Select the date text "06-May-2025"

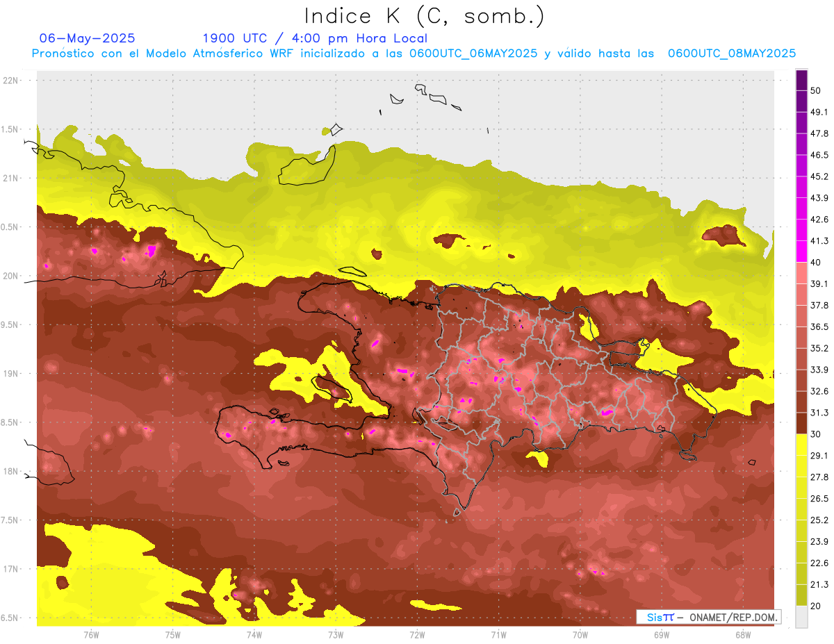coord(87,38)
